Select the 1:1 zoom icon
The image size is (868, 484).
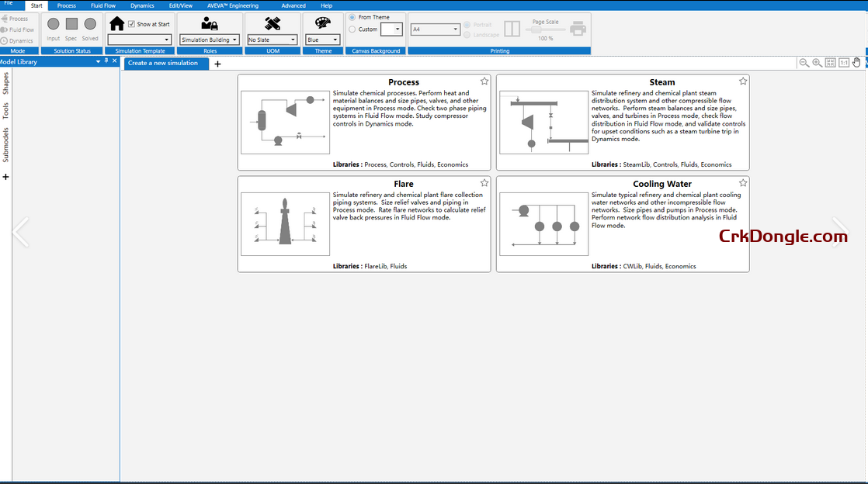(x=844, y=62)
